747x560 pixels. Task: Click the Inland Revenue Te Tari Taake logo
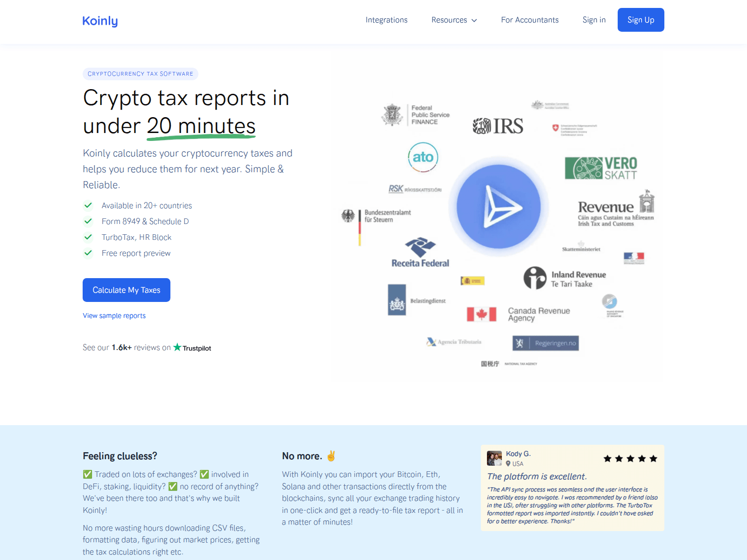pos(565,278)
